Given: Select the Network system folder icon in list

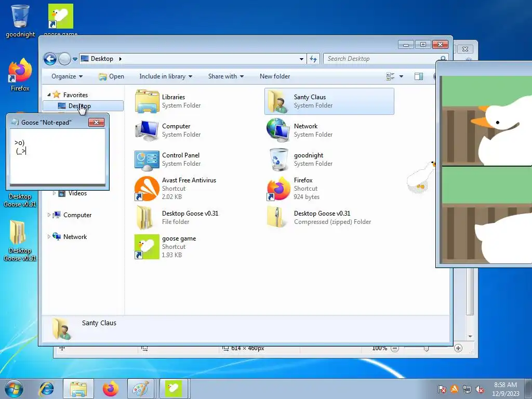Looking at the screenshot, I should (x=278, y=130).
